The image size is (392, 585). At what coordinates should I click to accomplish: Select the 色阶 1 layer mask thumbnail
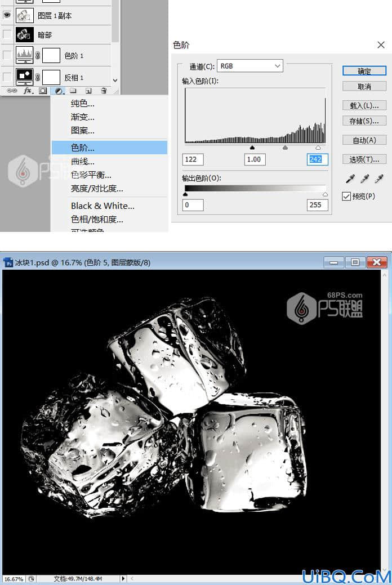51,56
